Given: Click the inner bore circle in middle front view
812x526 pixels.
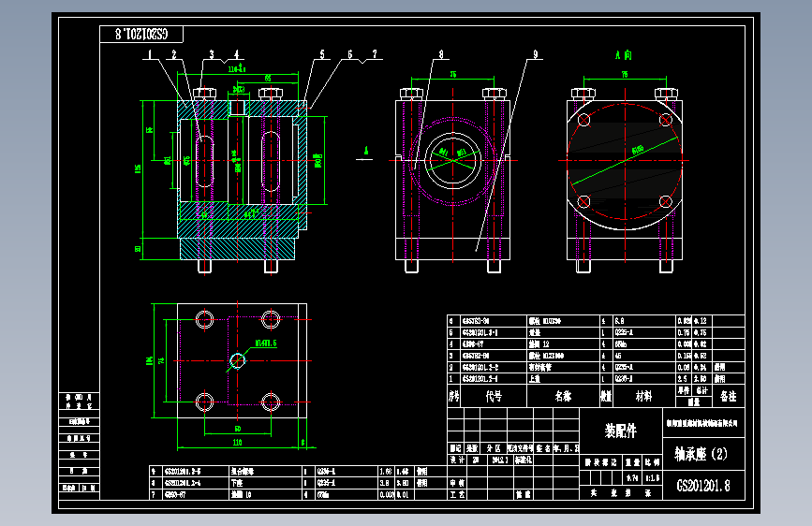Looking at the screenshot, I should click(453, 160).
